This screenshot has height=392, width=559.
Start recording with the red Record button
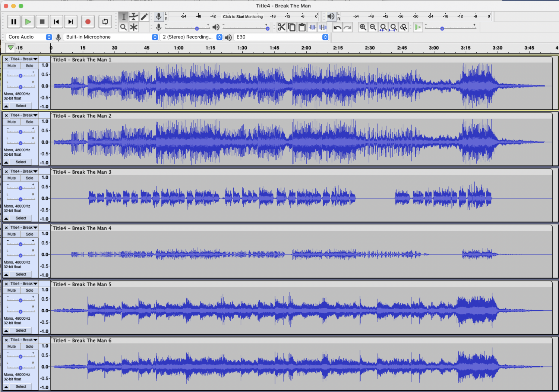coord(88,22)
